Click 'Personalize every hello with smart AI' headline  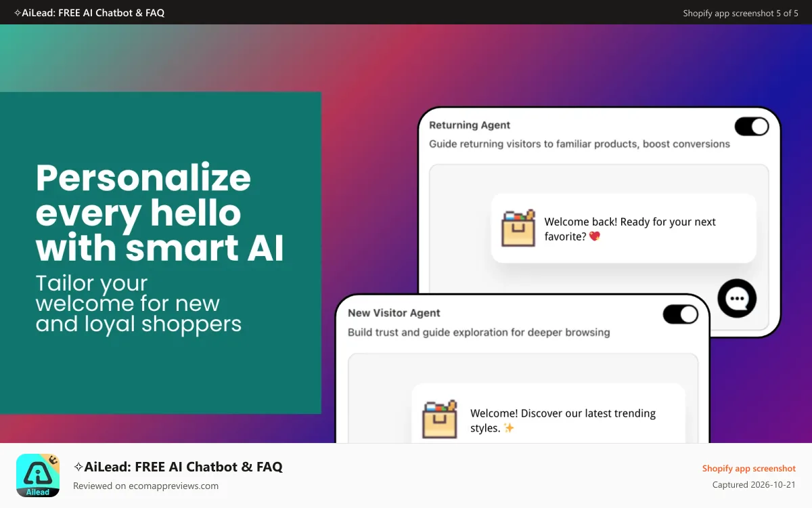[160, 213]
